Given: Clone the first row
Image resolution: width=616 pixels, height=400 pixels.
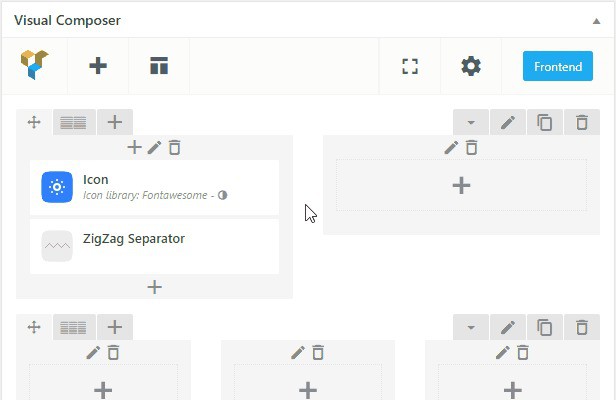Looking at the screenshot, I should pos(544,123).
